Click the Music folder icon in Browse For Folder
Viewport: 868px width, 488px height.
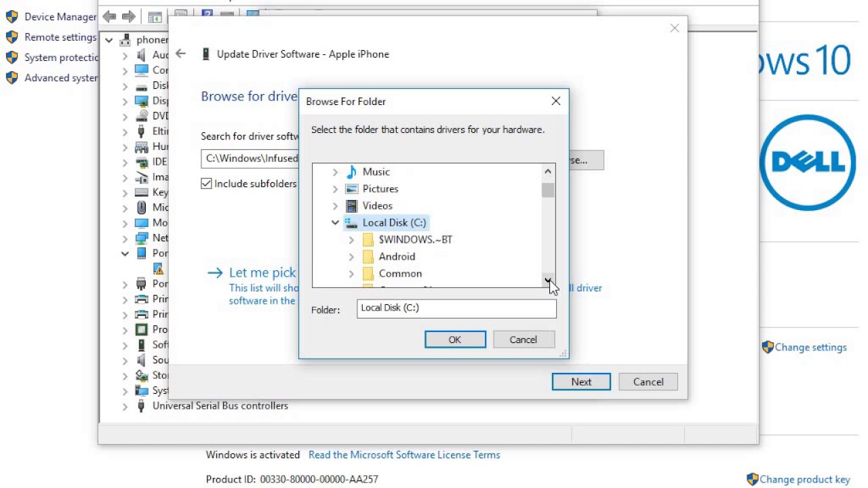pos(351,172)
